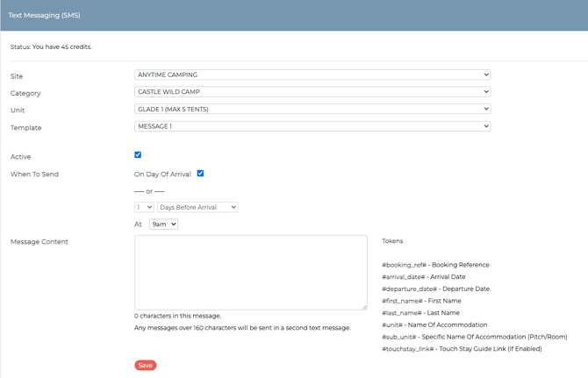Open the number of days dropdown

[x=144, y=208]
